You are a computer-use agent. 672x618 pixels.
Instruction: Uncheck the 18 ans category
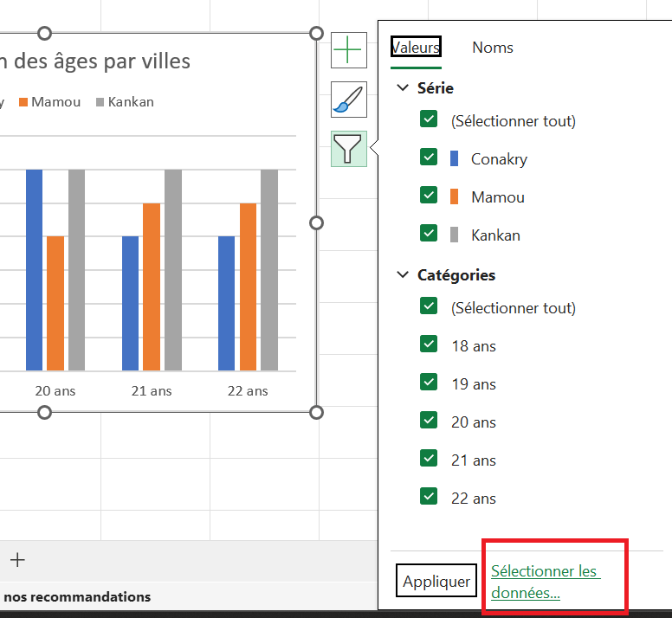click(x=428, y=344)
